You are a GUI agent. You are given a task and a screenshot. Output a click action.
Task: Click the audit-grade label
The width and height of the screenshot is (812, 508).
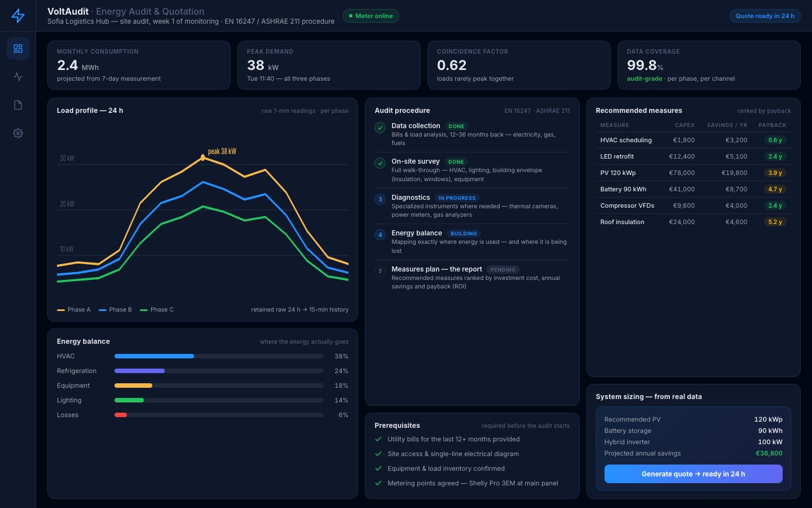[645, 78]
